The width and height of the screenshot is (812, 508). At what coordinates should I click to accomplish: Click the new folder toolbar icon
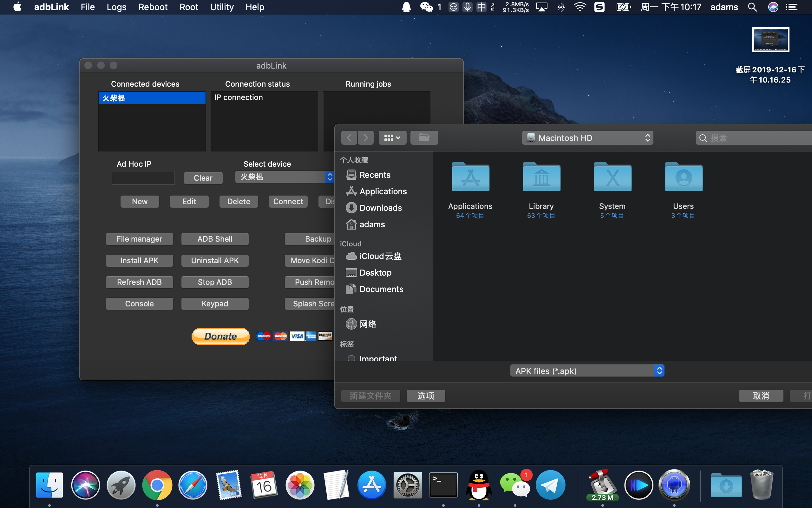pos(424,138)
